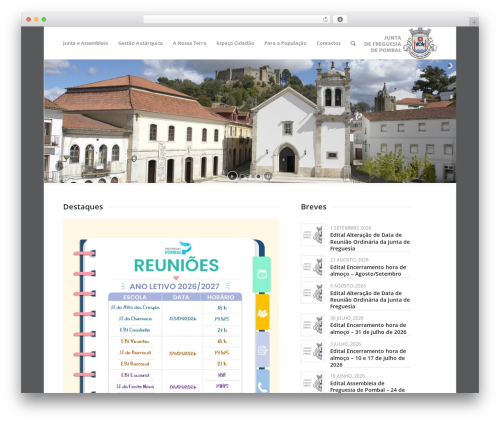Click the Pombal town hero slider image
Image resolution: width=500 pixels, height=423 pixels.
tap(250, 121)
